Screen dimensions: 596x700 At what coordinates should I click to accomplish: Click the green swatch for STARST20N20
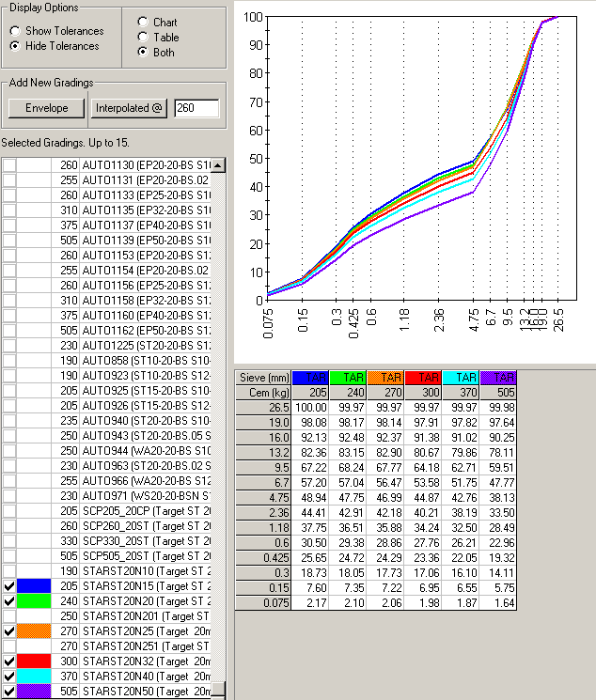pos(35,600)
